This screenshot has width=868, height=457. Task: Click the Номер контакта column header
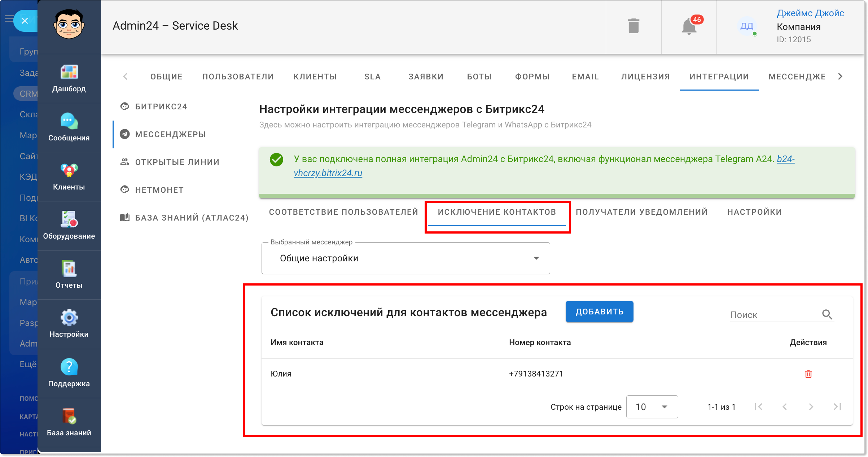[x=540, y=342]
